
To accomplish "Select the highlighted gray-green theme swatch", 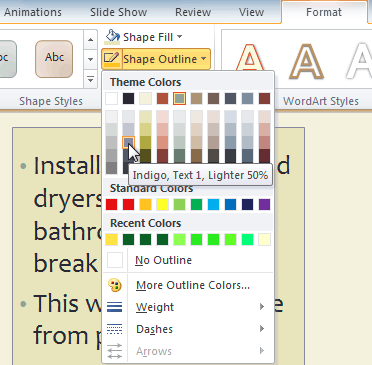I will coord(180,99).
